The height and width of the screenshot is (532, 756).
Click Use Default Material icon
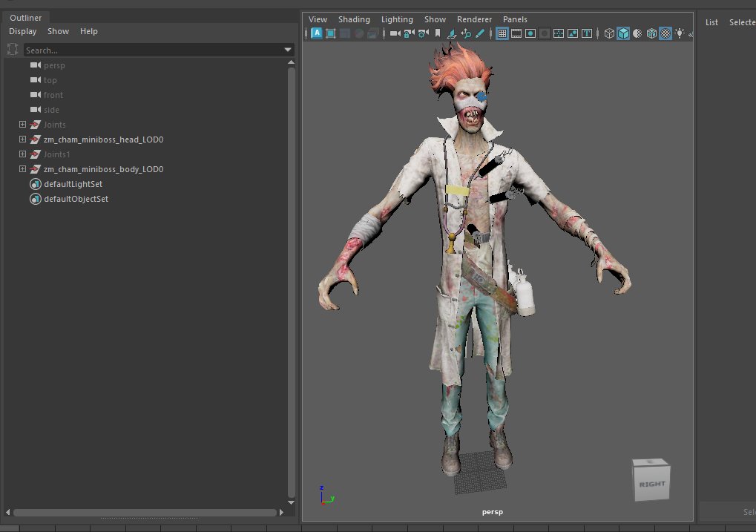637,33
